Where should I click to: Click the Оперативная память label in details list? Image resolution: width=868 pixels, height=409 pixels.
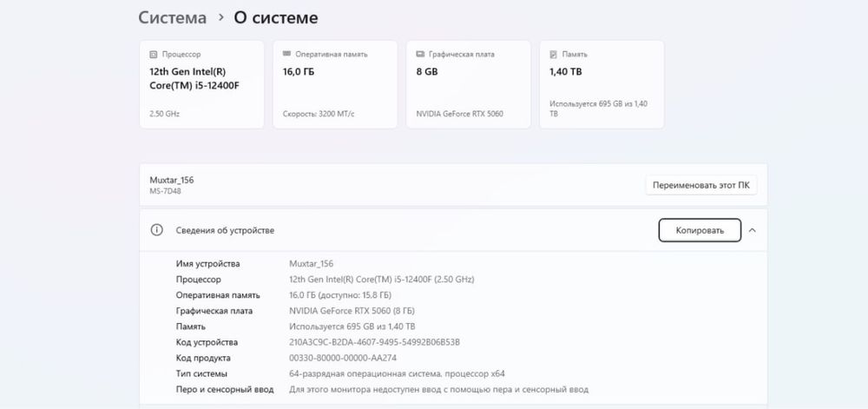[218, 295]
